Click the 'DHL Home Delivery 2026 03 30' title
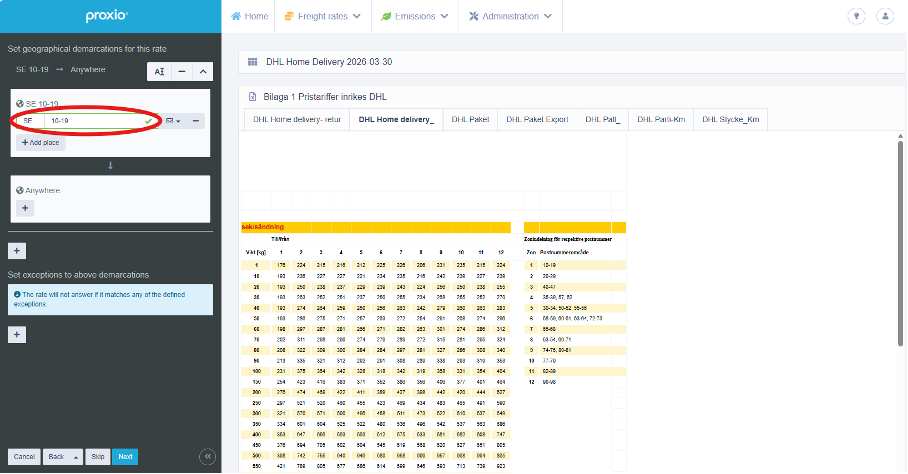This screenshot has height=474, width=908. (x=329, y=62)
